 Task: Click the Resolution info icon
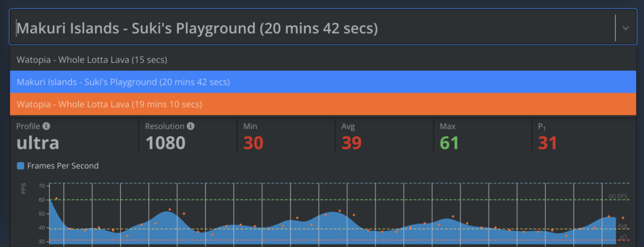click(191, 126)
